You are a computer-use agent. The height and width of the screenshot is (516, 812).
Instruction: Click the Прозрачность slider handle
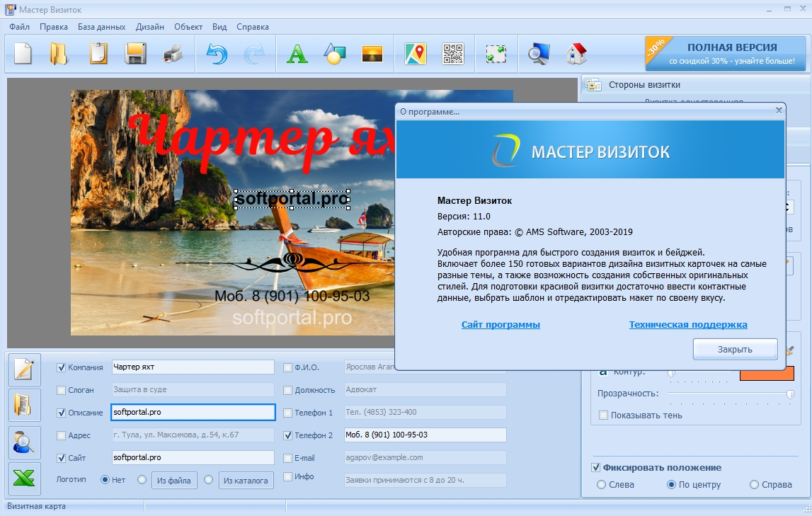coord(790,394)
